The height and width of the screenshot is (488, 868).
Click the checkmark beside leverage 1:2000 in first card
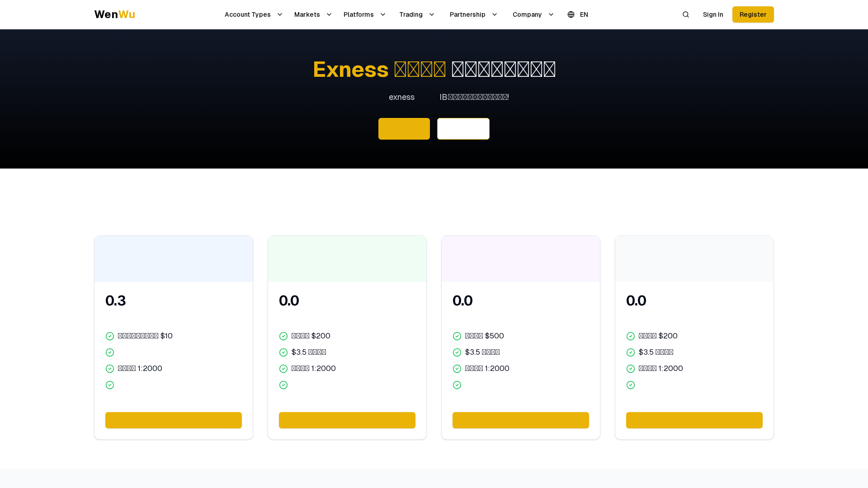(110, 369)
